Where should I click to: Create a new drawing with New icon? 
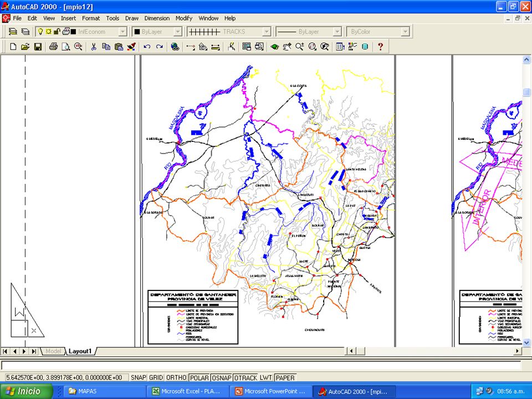point(13,47)
